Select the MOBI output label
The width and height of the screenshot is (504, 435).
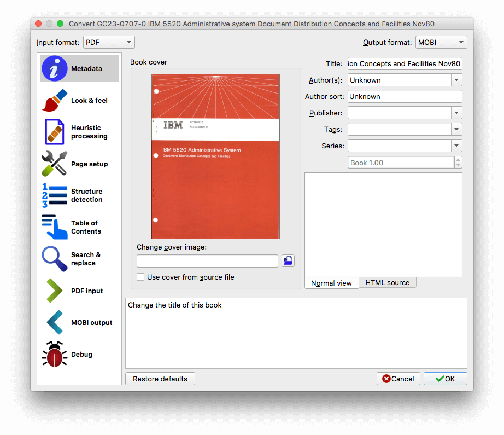[92, 323]
